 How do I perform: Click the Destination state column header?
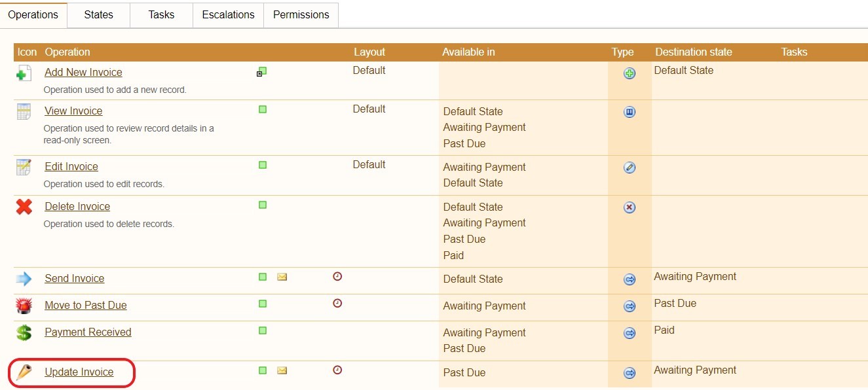pos(693,52)
